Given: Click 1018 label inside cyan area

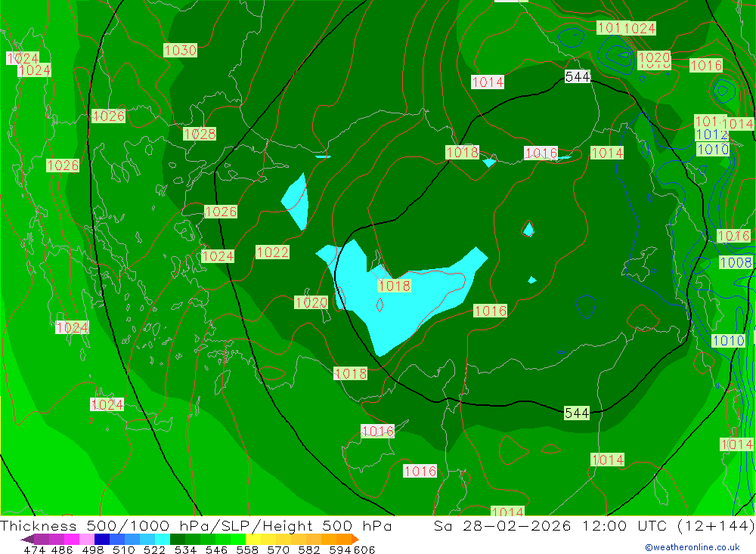Looking at the screenshot, I should (x=395, y=286).
